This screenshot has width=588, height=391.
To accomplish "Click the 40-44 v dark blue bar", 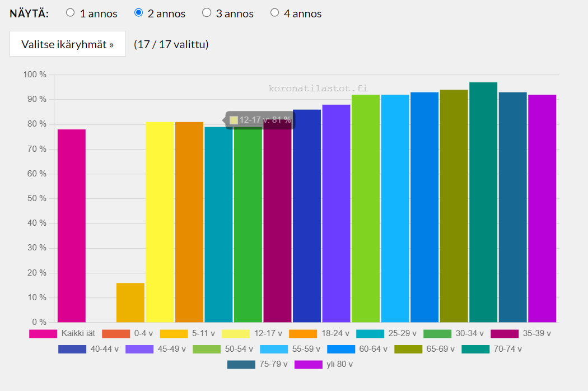I will point(307,216).
